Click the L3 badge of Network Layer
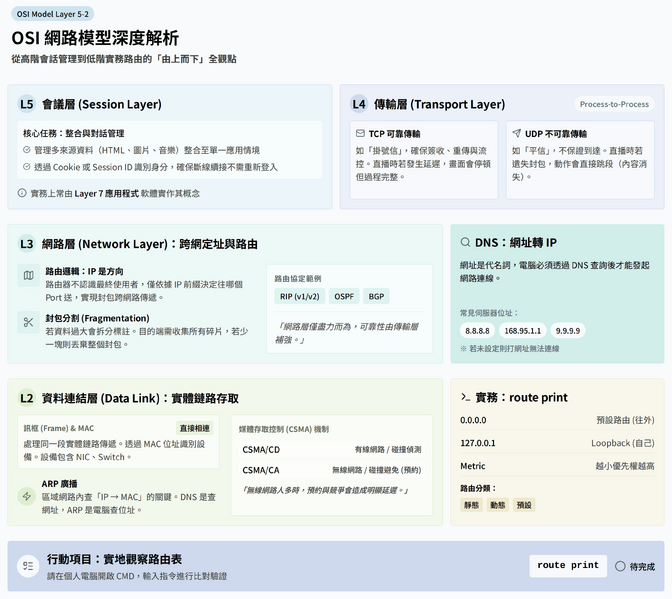This screenshot has width=672, height=599. point(26,244)
